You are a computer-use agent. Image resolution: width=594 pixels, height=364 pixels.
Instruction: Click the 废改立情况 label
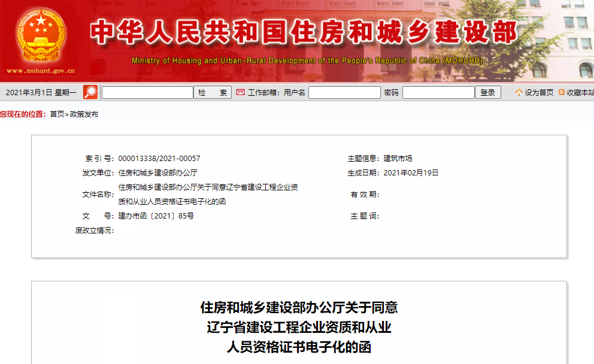95,230
